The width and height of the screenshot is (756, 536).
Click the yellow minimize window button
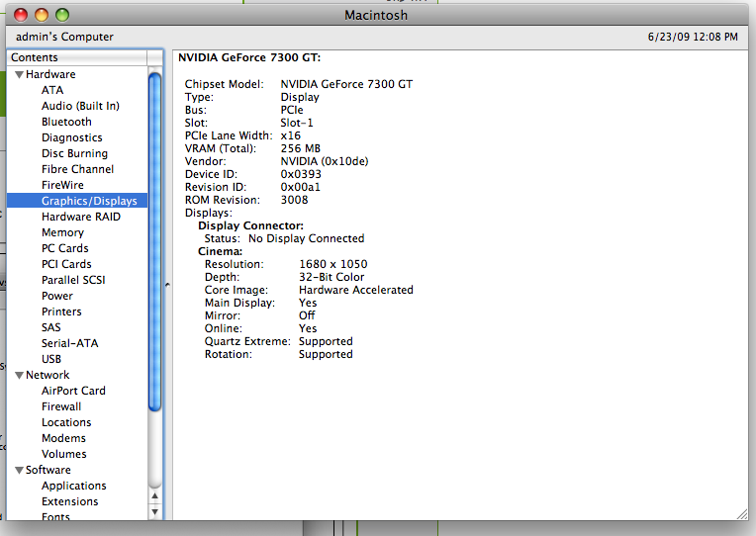(x=42, y=15)
